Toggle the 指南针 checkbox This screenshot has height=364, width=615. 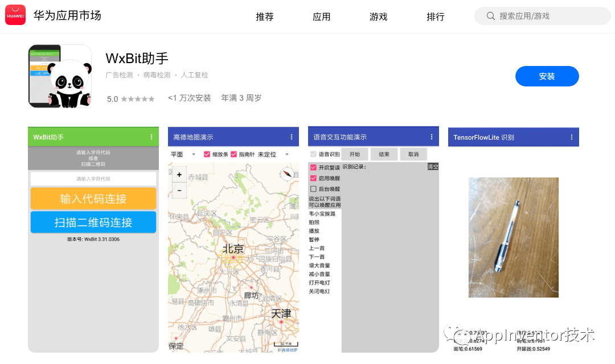tap(234, 154)
